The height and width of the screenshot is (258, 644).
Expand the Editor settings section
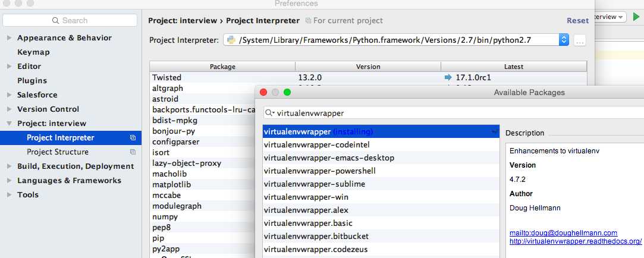tap(9, 66)
